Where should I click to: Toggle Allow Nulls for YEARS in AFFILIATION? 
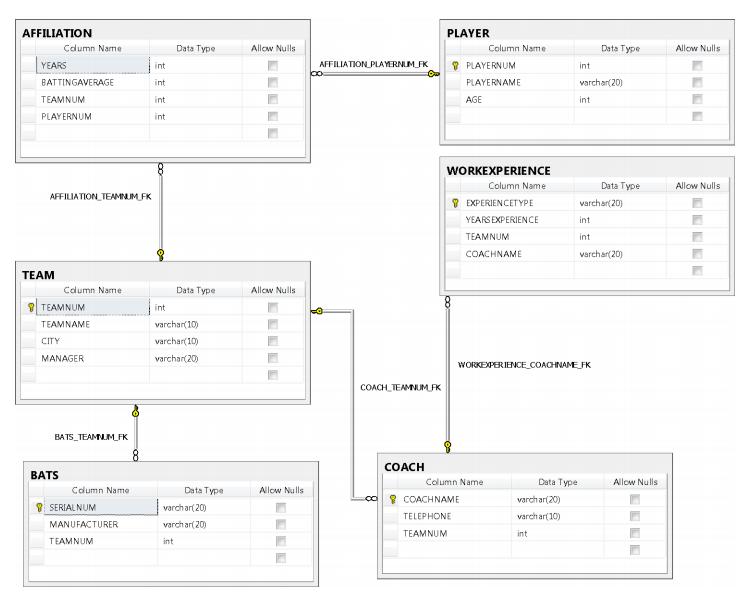(272, 65)
